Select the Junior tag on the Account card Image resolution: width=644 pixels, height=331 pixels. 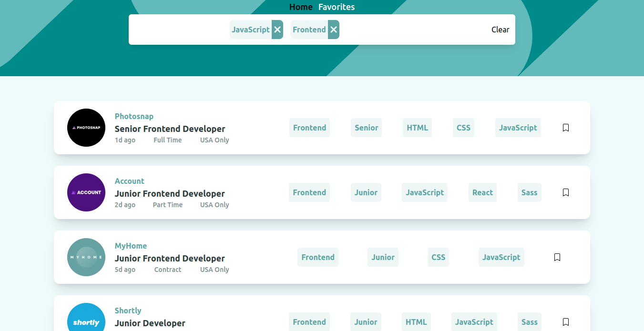click(x=366, y=192)
